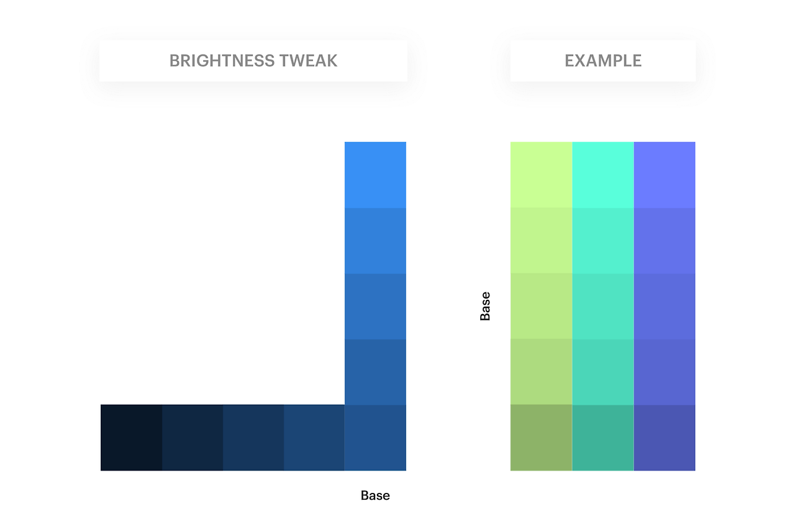Select the darkest near-black navy swatch

[131, 438]
